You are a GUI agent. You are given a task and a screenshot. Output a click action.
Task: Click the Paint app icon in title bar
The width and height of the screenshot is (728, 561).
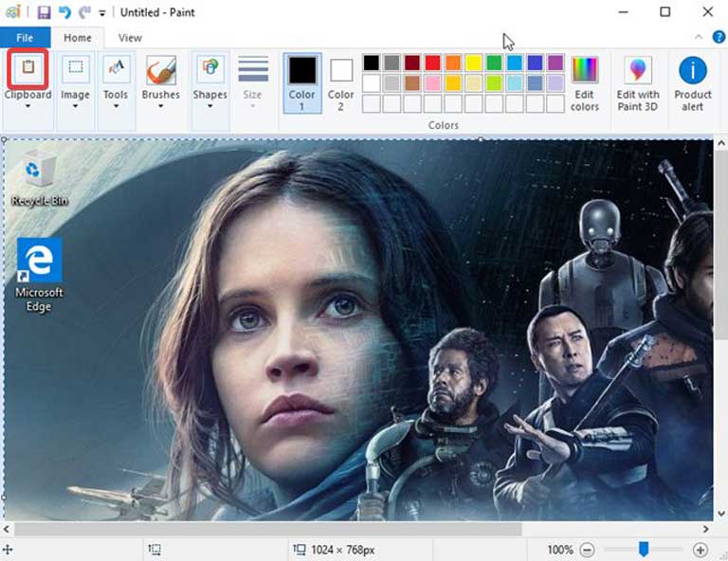pos(13,11)
